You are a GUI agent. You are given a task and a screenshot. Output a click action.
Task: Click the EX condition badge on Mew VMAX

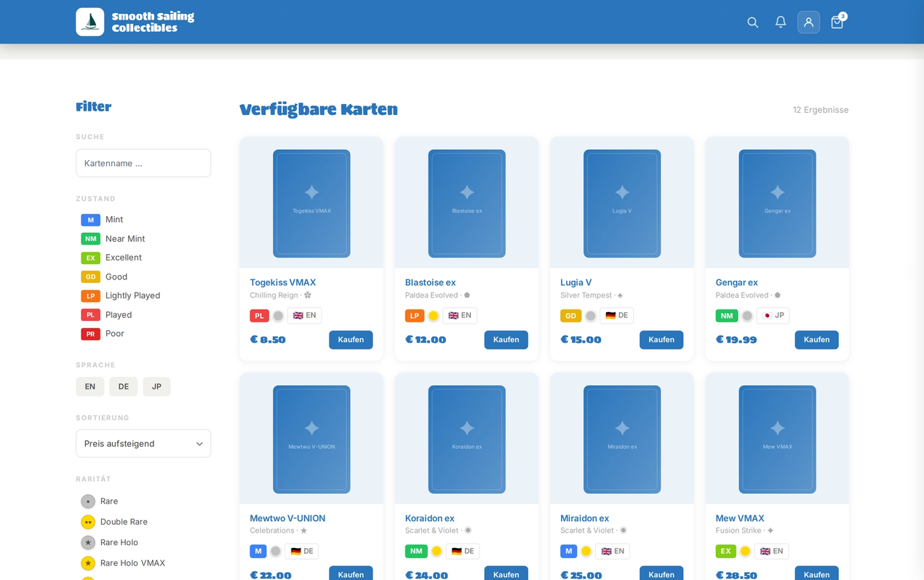[725, 552]
